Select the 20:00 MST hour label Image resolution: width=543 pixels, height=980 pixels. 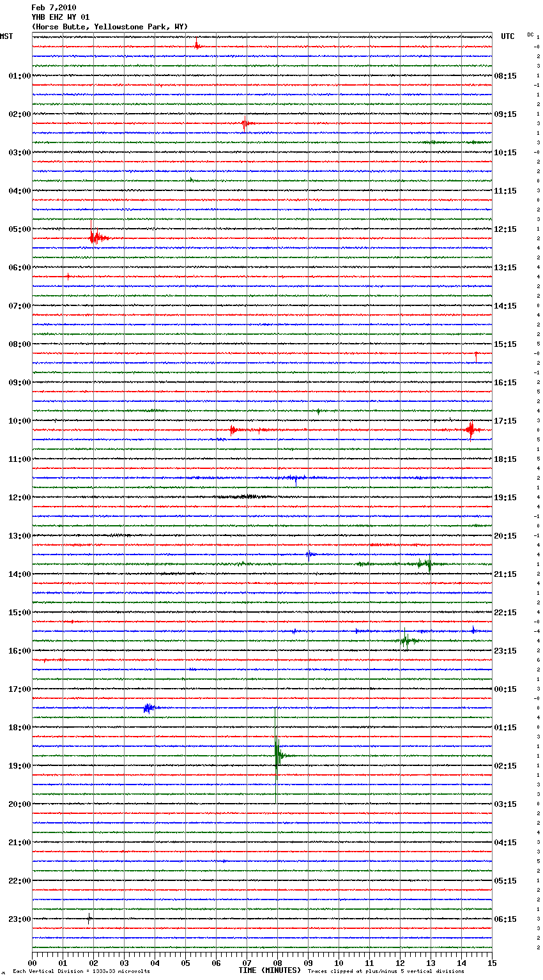[19, 804]
